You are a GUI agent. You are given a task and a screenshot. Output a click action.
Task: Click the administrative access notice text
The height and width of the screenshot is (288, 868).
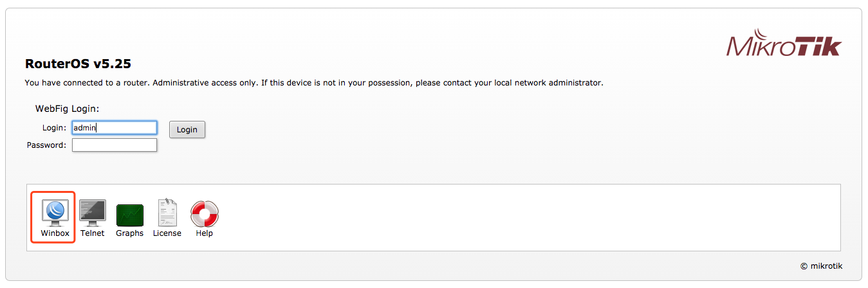click(x=313, y=83)
